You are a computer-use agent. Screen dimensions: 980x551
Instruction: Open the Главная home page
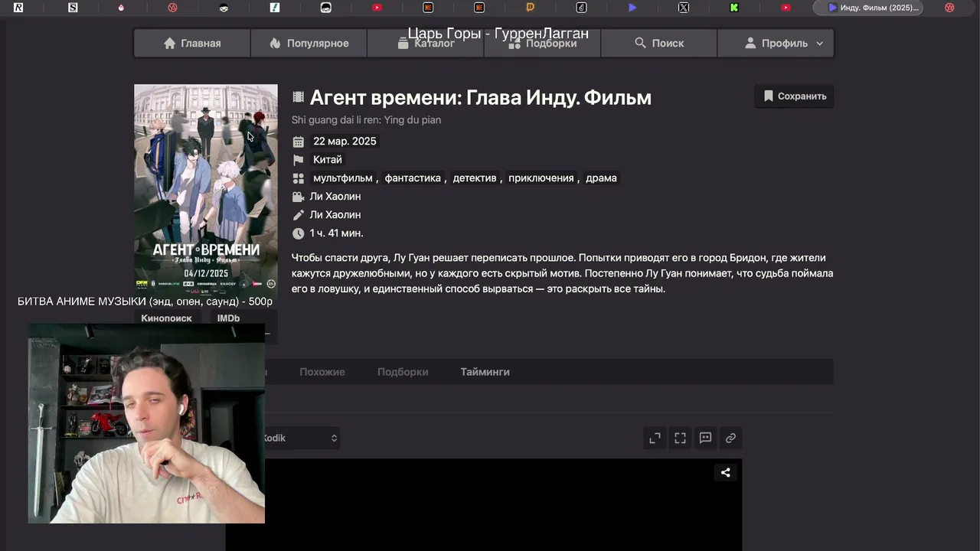coord(192,44)
